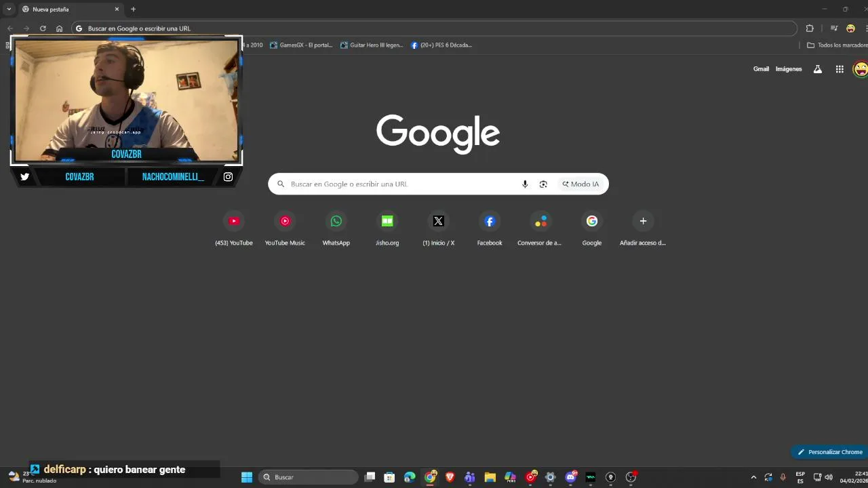
Task: Open the Google account avatar on the page
Action: click(861, 69)
